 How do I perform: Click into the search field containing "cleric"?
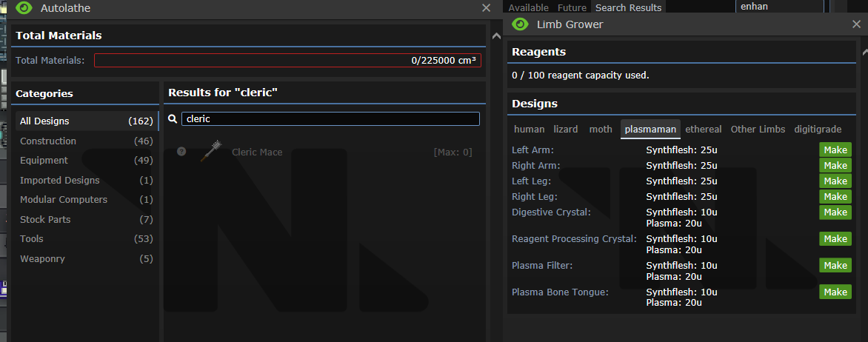click(330, 119)
